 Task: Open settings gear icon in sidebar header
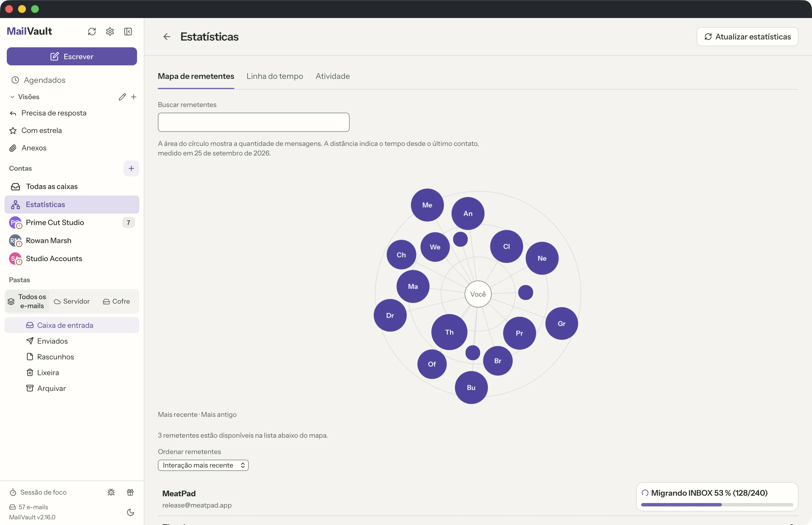coord(110,31)
